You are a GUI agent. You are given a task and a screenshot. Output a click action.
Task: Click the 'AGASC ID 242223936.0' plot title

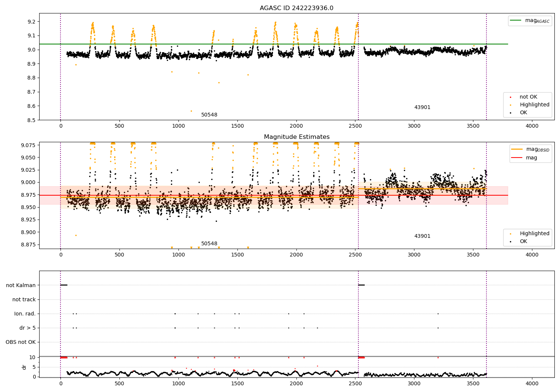click(x=296, y=8)
